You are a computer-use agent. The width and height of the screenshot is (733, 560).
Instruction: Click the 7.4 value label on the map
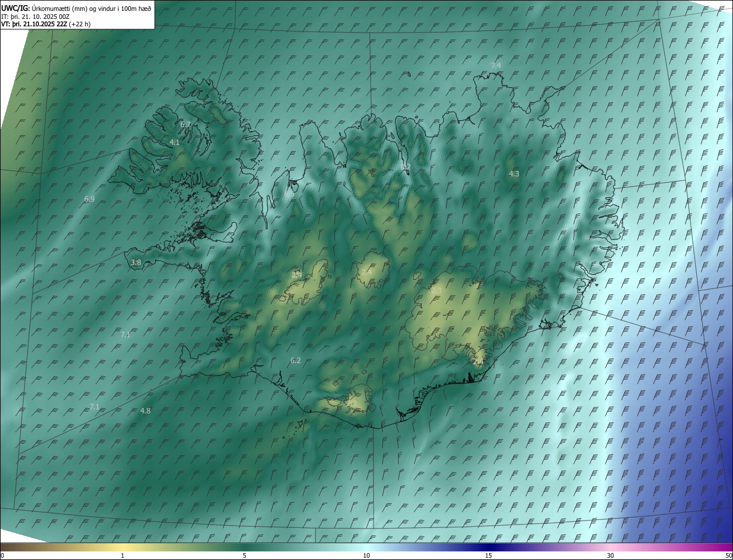point(496,65)
